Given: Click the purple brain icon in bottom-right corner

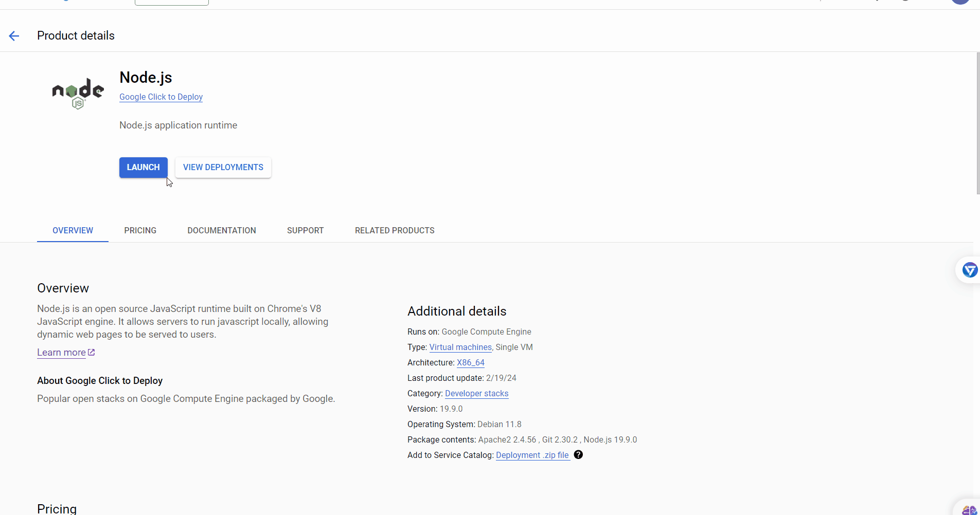Looking at the screenshot, I should (969, 509).
